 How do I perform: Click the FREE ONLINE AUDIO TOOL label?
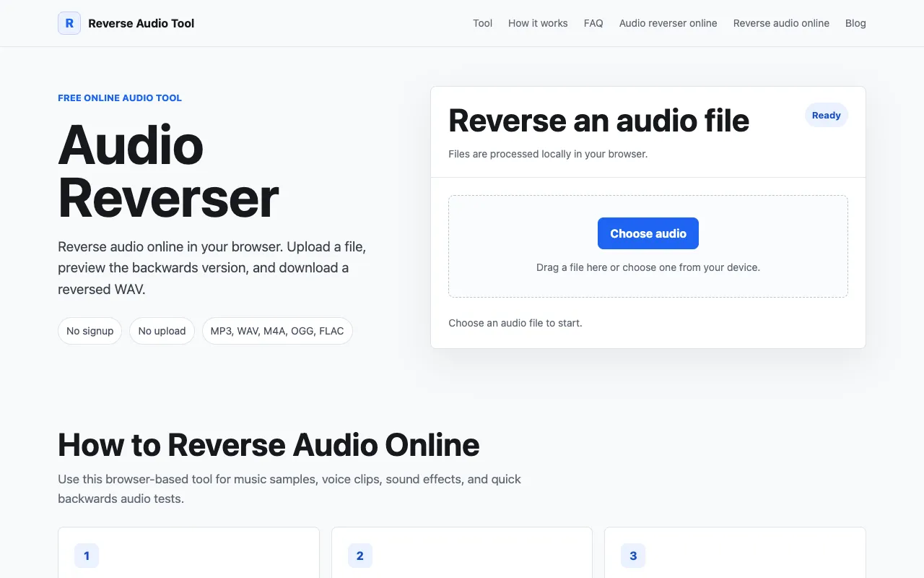[120, 98]
